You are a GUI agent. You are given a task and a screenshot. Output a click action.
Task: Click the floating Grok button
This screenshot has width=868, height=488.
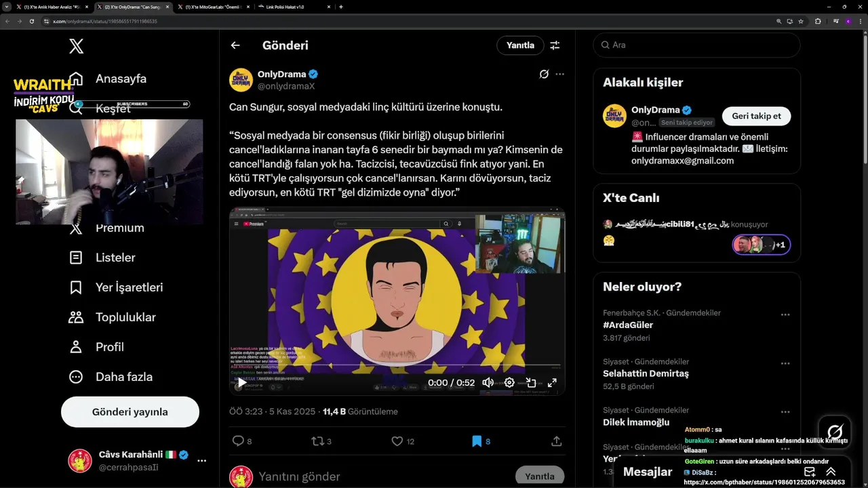click(x=835, y=432)
